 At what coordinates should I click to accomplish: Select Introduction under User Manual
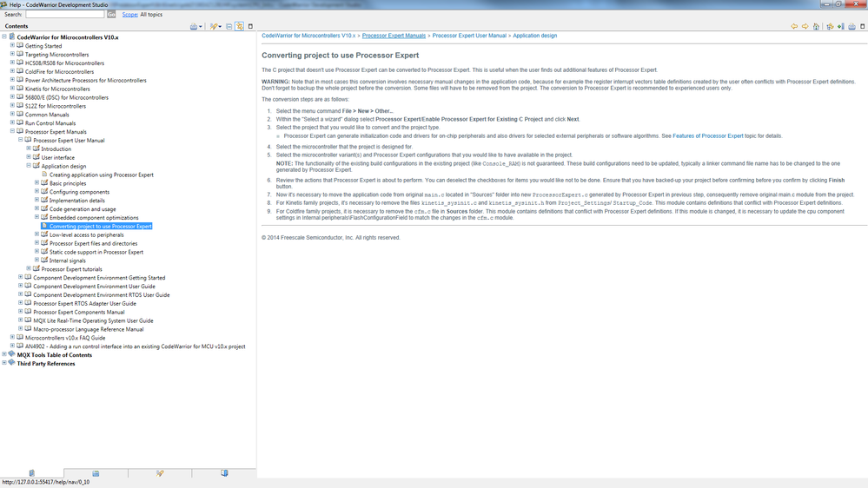click(56, 148)
